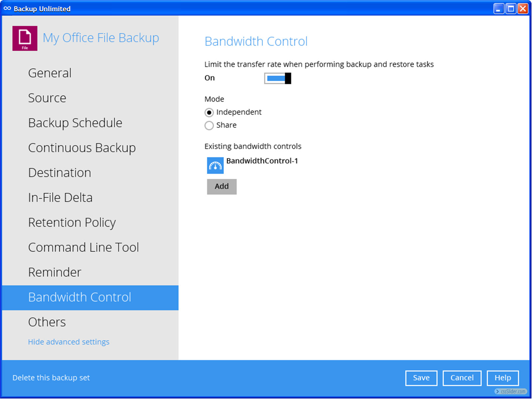Screen dimensions: 532x399
Task: Open the General settings section
Action: 50,73
